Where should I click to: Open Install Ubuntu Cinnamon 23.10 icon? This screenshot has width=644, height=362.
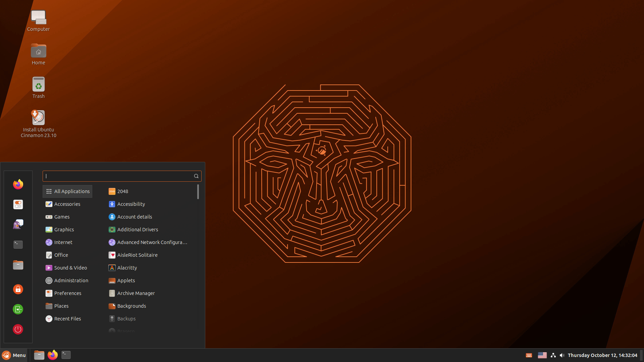coord(39,124)
